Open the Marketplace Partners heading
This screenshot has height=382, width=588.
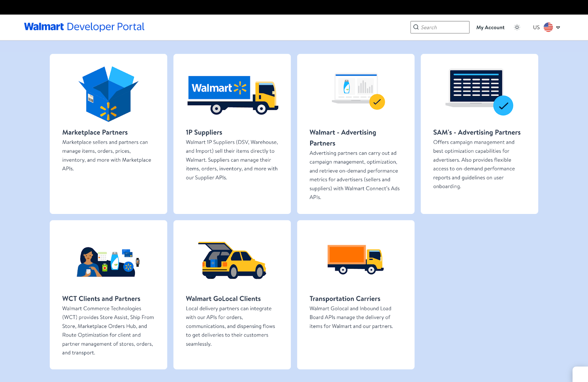(x=95, y=132)
